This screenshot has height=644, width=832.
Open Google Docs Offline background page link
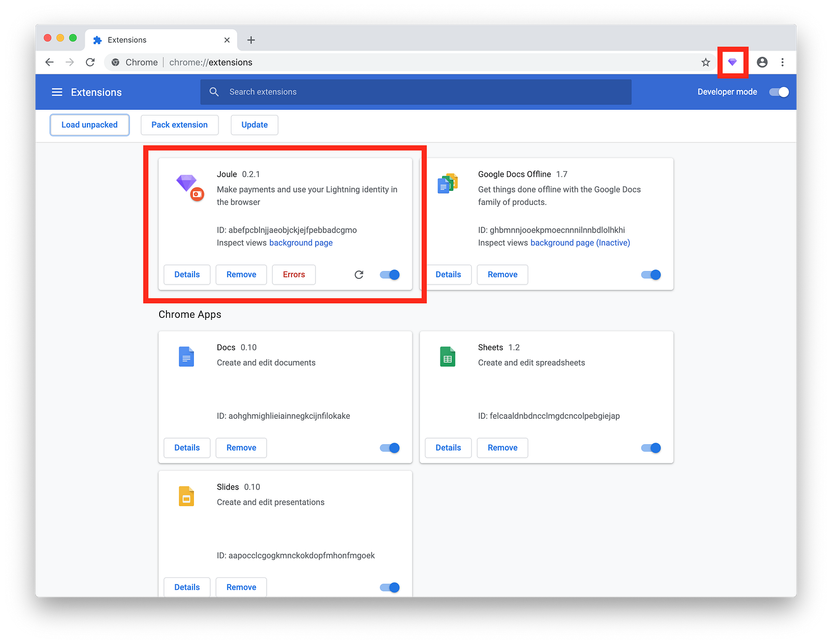[x=580, y=243]
